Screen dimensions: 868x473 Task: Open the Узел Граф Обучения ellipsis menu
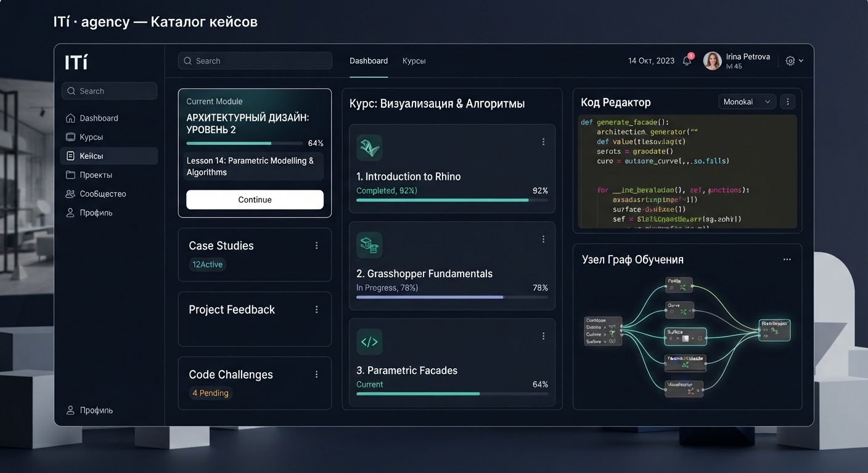tap(787, 260)
